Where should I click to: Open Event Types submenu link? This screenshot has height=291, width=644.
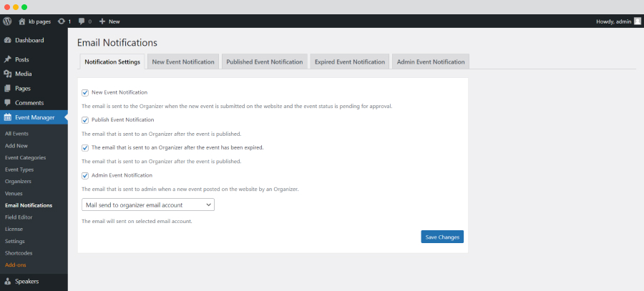point(19,169)
